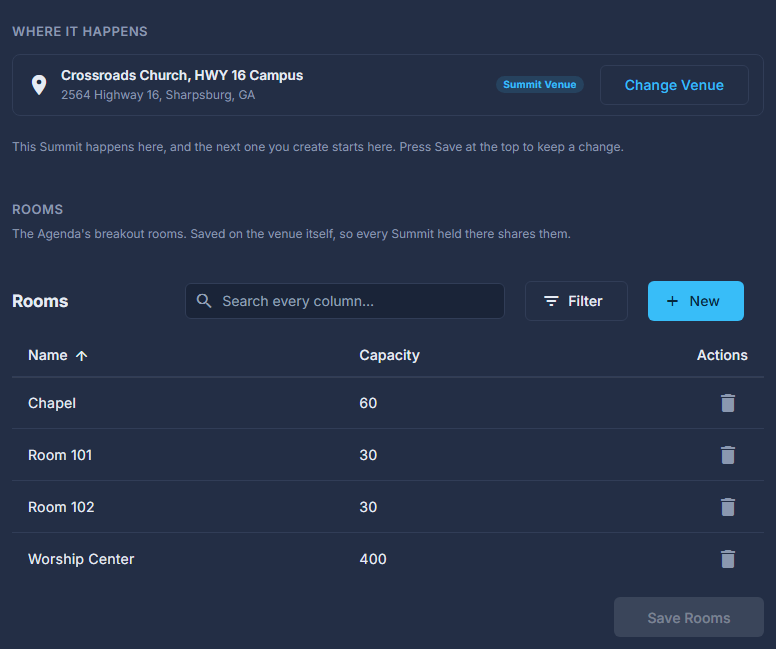776x649 pixels.
Task: Select the Chapel name cell
Action: [x=52, y=403]
